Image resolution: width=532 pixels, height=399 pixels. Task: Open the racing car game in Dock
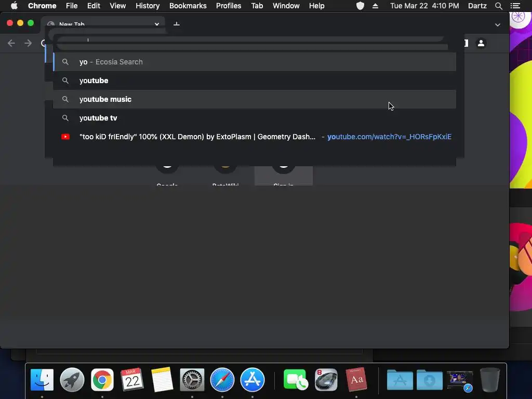click(x=326, y=380)
